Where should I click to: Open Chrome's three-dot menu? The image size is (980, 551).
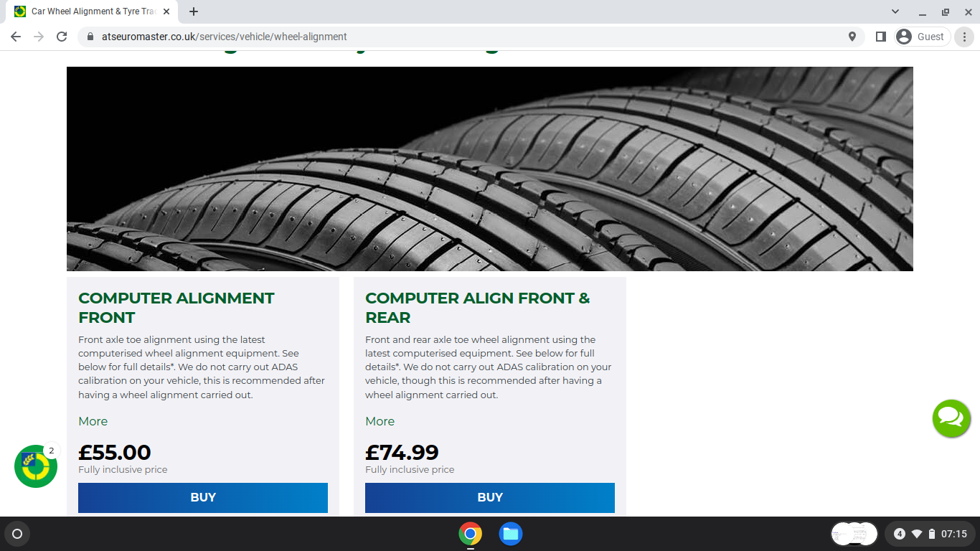[x=964, y=37]
